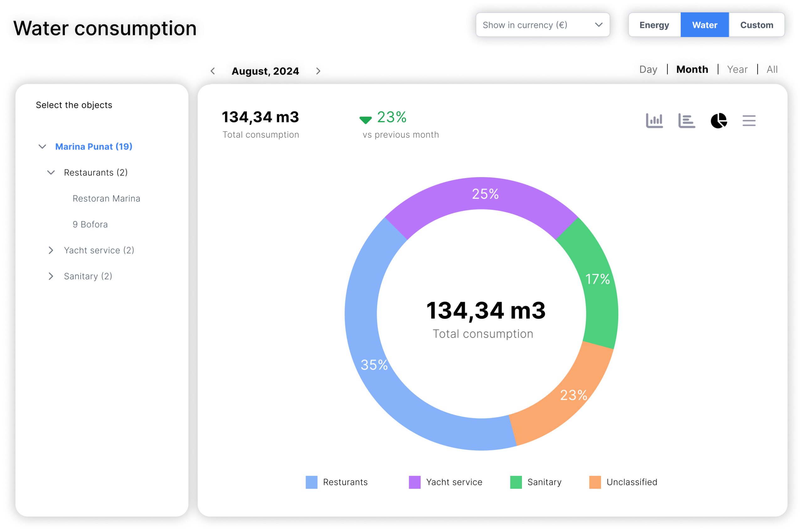
Task: Switch to vertical bar chart view
Action: pos(654,121)
